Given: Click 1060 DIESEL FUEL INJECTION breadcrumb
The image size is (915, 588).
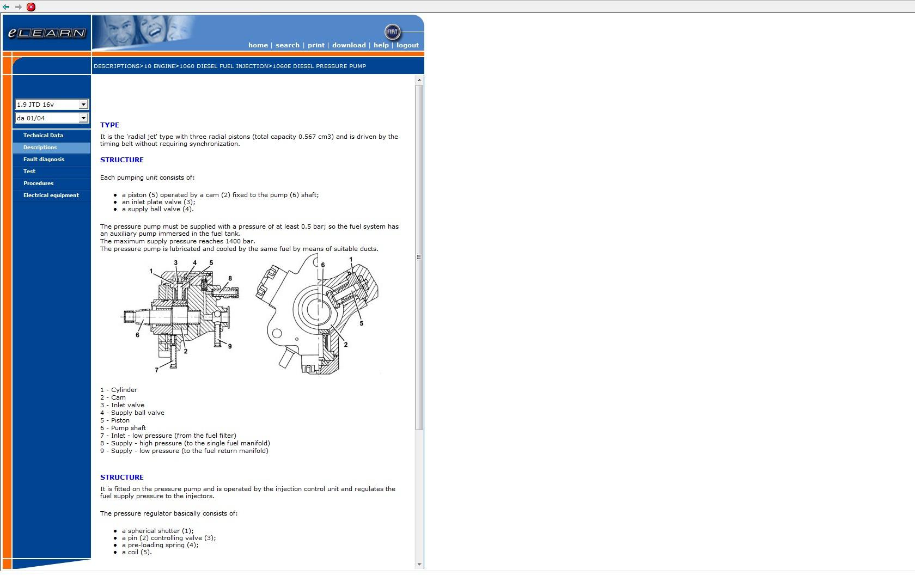Looking at the screenshot, I should click(224, 66).
